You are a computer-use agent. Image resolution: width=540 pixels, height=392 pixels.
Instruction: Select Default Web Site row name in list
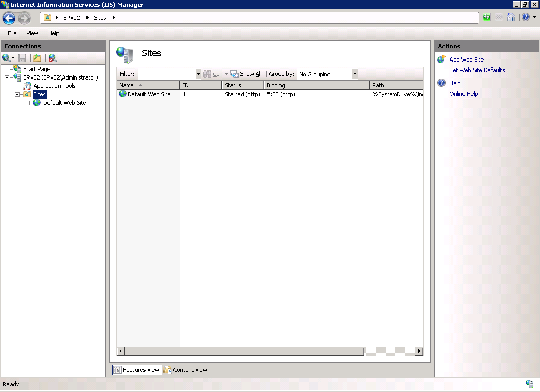[149, 94]
